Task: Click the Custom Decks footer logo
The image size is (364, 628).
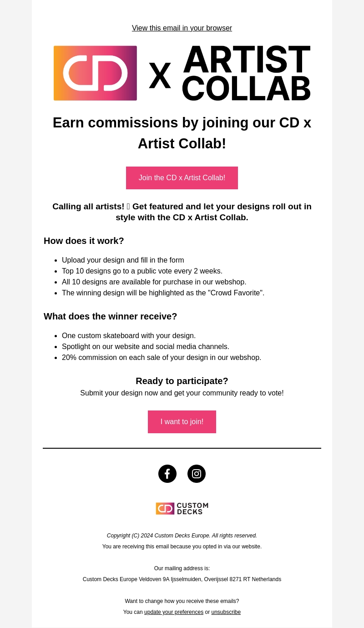Action: (182, 509)
